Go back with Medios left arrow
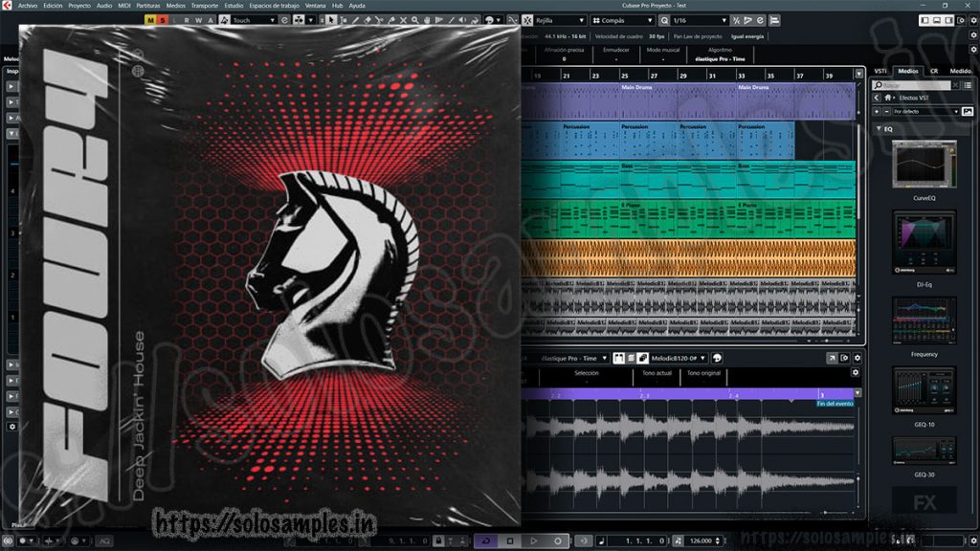The image size is (980, 551). 877,98
